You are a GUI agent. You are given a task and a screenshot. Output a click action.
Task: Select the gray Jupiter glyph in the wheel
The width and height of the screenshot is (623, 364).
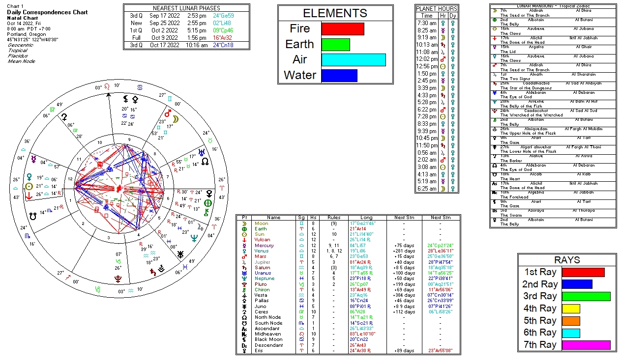coord(200,227)
